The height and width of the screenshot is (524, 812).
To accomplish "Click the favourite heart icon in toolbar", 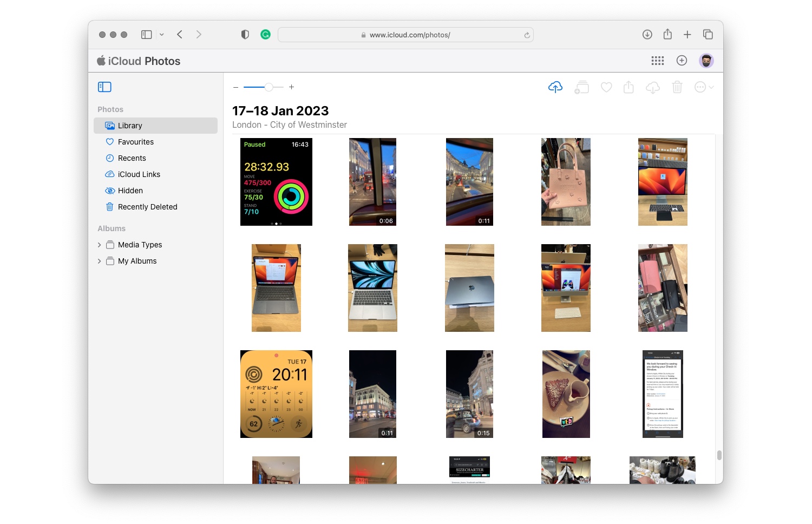I will tap(606, 87).
